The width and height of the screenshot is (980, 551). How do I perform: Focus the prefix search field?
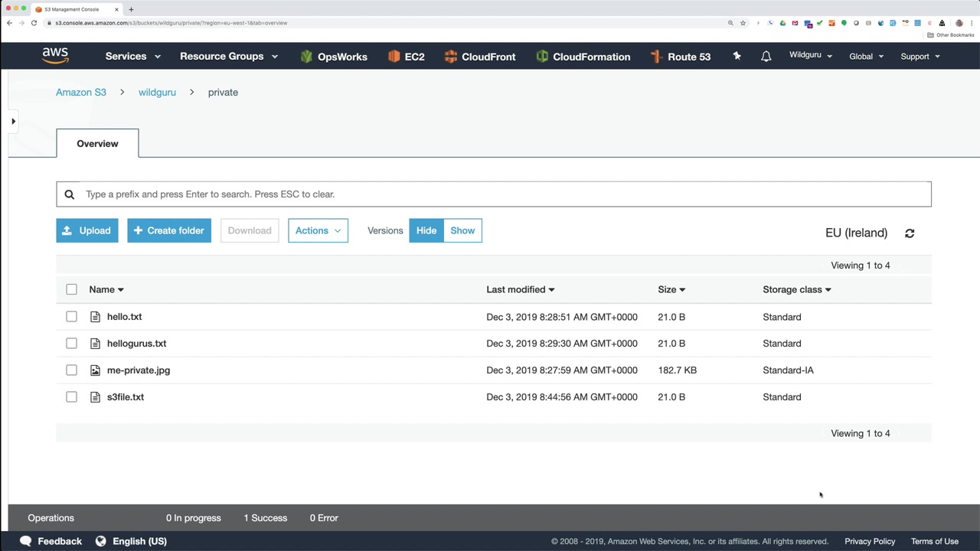click(494, 194)
